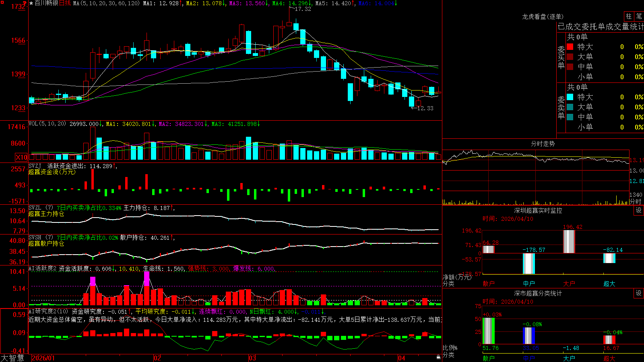Click the 64.28 散户 bar in 实时监控
Screen dimensions: 644x362
489,249
